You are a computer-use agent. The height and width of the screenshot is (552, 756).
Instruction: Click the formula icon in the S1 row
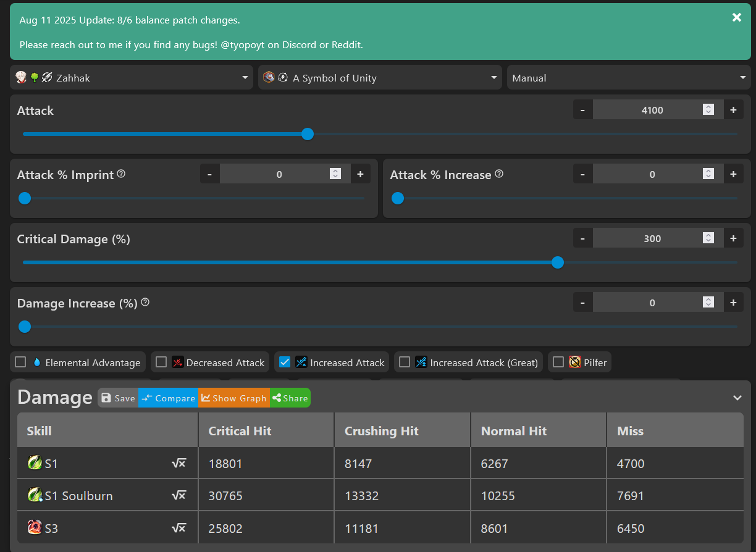coord(178,463)
